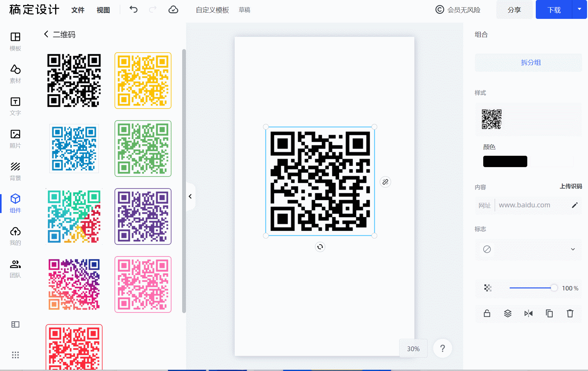
Task: Duplicate the element with the copy icon
Action: [x=549, y=313]
